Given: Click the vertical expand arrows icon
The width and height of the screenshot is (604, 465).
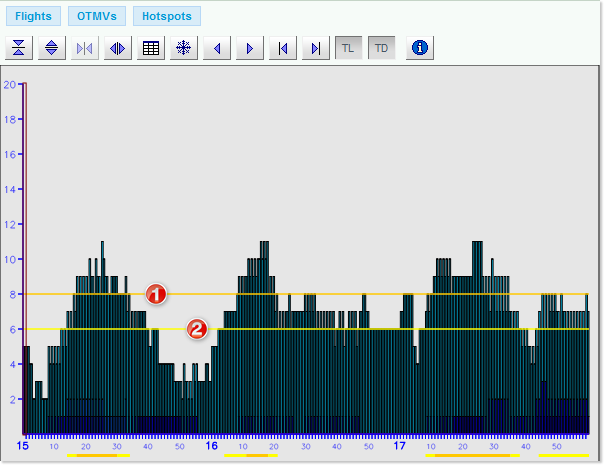Looking at the screenshot, I should (x=52, y=48).
